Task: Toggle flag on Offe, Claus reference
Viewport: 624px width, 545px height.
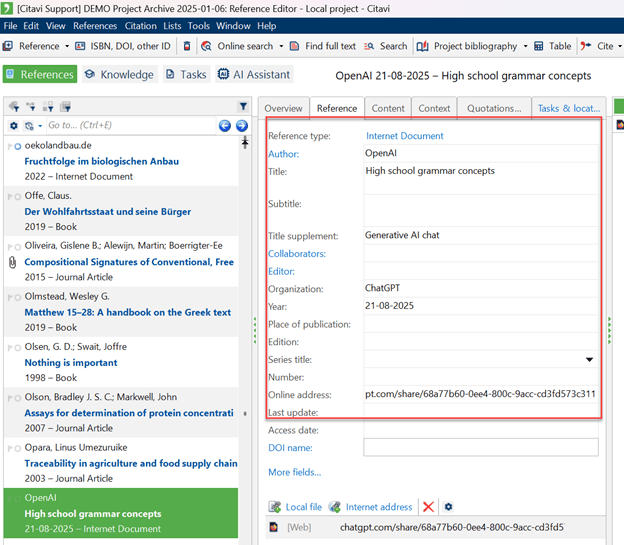Action: tap(10, 197)
